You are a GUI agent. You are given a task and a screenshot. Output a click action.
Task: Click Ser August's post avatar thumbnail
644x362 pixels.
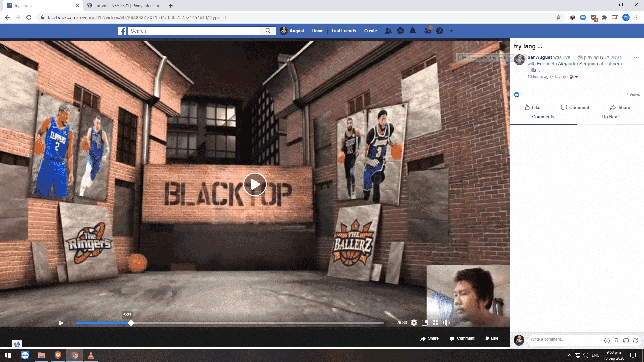519,60
